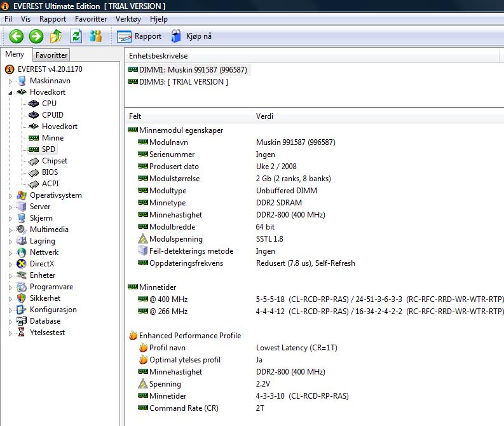Open the Verktøy menu
Viewport: 504px width, 426px height.
click(x=128, y=19)
